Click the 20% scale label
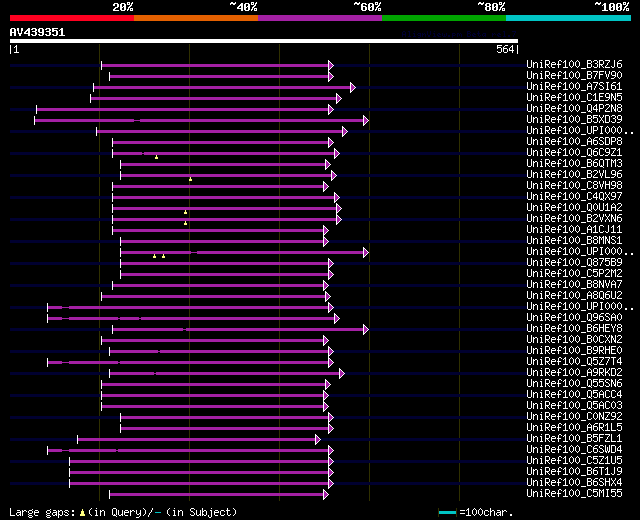This screenshot has height=520, width=640. click(123, 7)
